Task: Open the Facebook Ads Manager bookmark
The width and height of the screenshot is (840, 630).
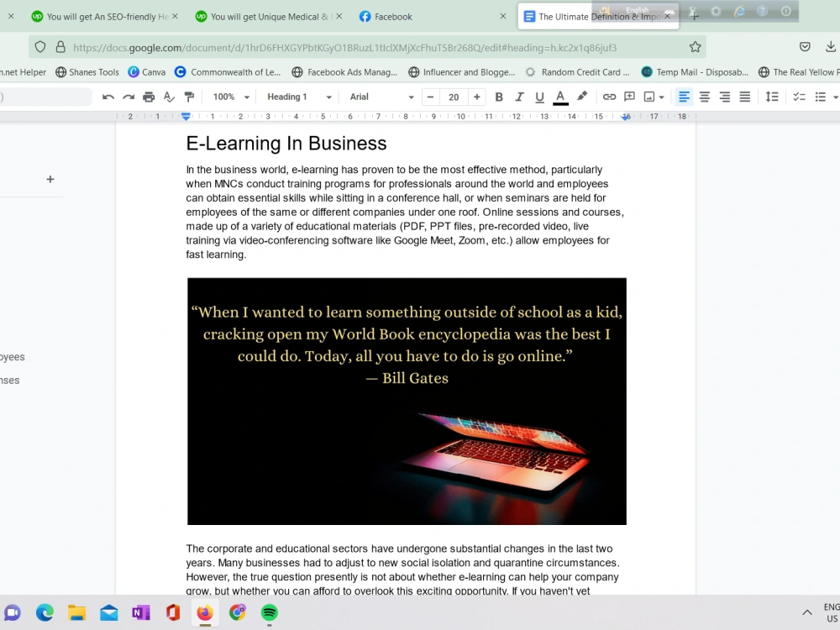Action: click(x=344, y=72)
